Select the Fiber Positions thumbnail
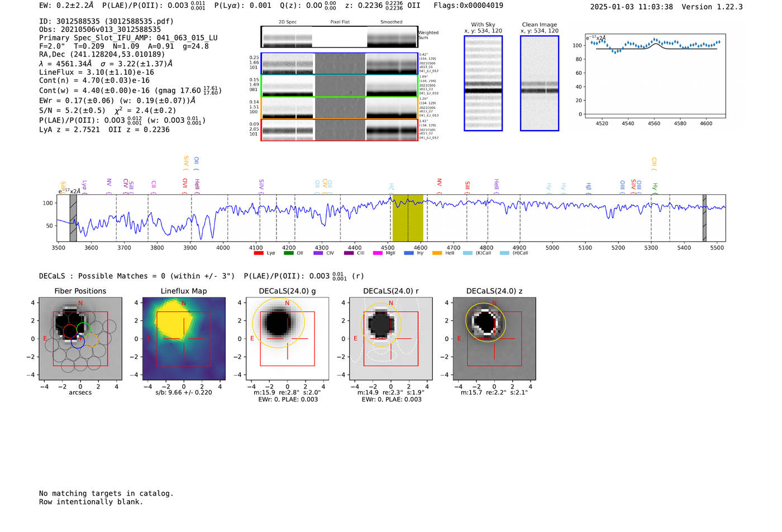Viewport: 782px width, 532px height. click(80, 339)
